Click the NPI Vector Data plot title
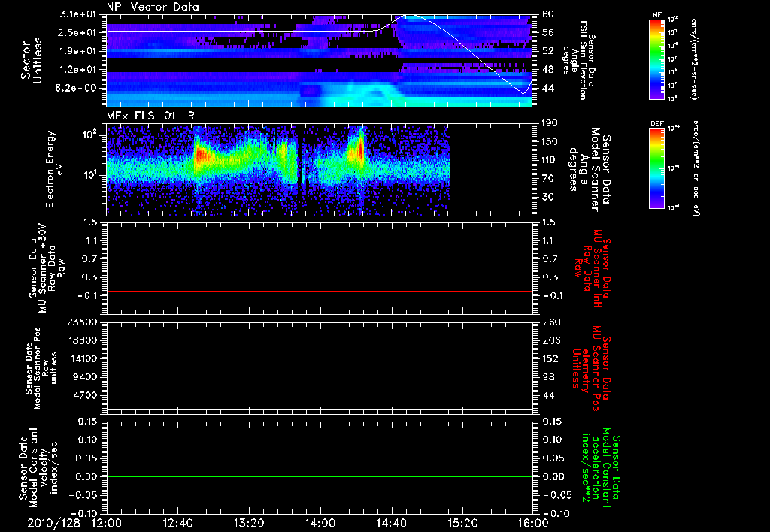 tap(153, 7)
